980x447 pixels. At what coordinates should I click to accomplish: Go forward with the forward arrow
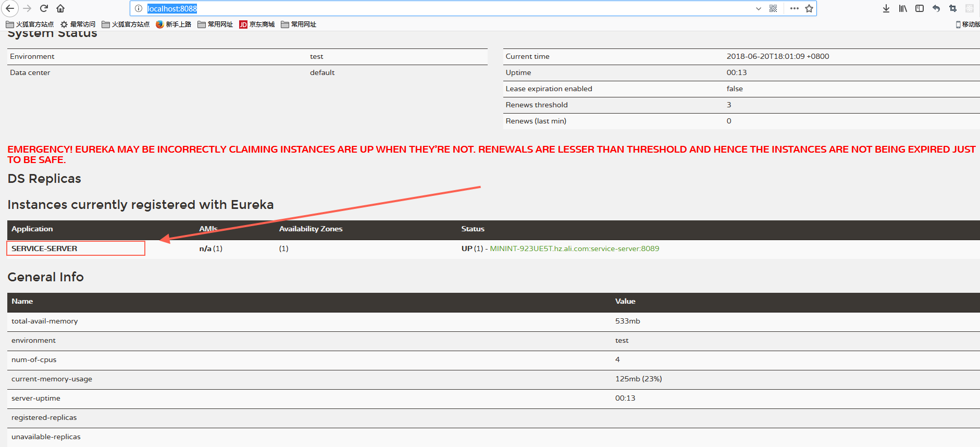pos(27,8)
